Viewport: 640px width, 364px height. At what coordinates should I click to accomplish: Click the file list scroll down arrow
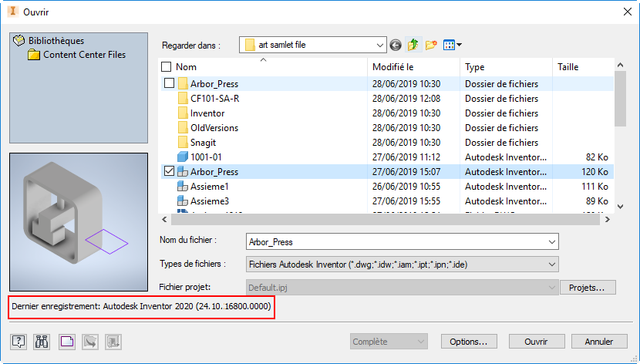pyautogui.click(x=621, y=207)
